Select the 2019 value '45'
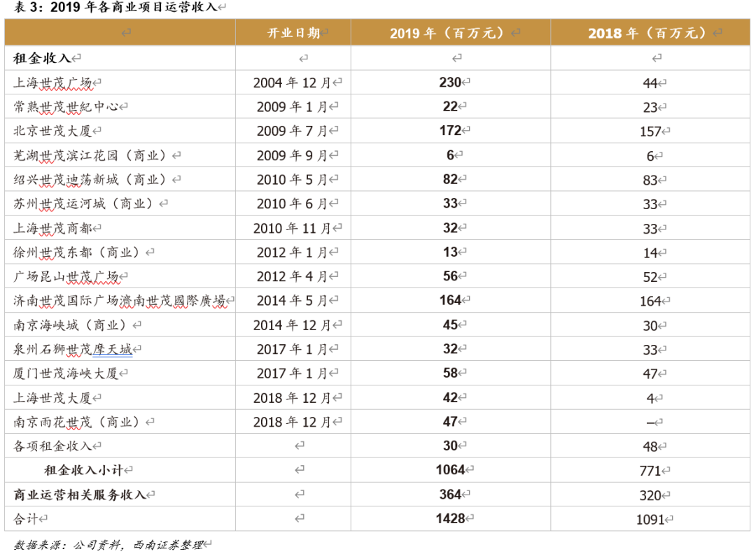 tap(450, 325)
